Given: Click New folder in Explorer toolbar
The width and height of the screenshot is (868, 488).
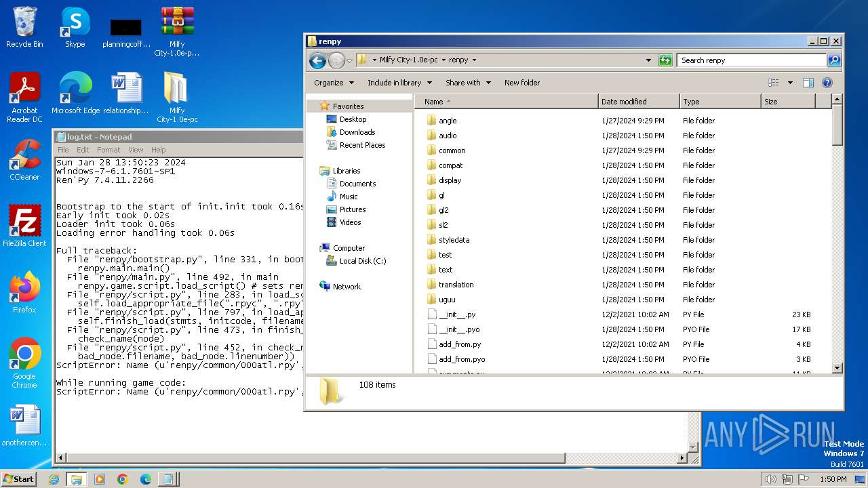Looking at the screenshot, I should 522,83.
